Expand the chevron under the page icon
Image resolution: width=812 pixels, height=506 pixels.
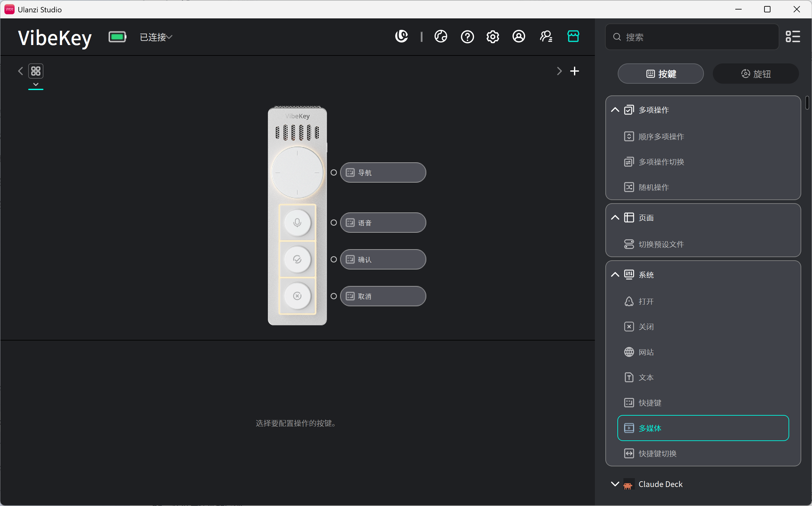point(36,84)
